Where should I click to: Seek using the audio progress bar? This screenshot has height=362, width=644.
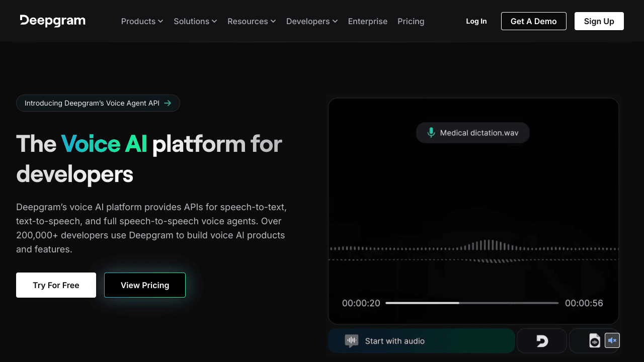(x=472, y=303)
